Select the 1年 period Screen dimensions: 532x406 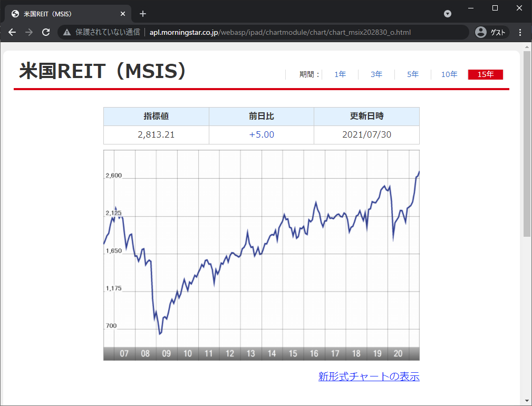coord(340,74)
